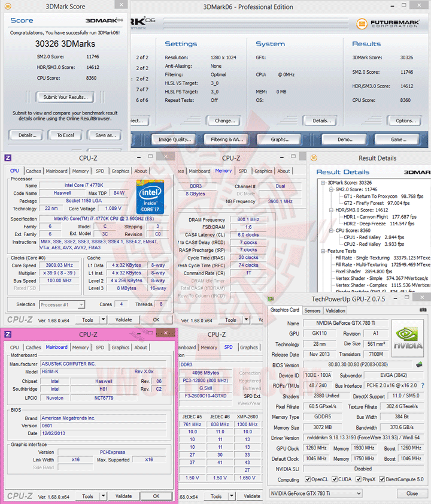Click the BIOS save chip icon in GPU-Z
The height and width of the screenshot is (504, 431).
419,364
